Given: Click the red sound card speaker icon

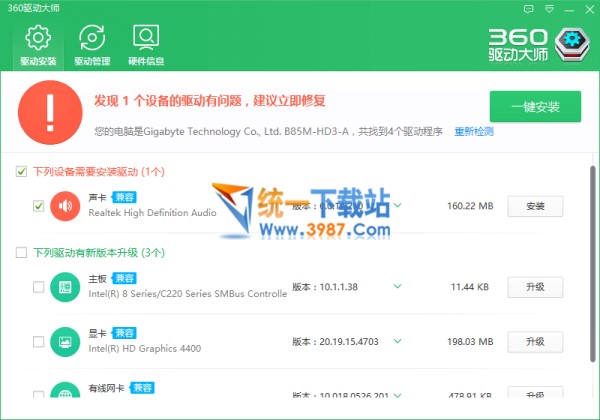Looking at the screenshot, I should pos(65,206).
